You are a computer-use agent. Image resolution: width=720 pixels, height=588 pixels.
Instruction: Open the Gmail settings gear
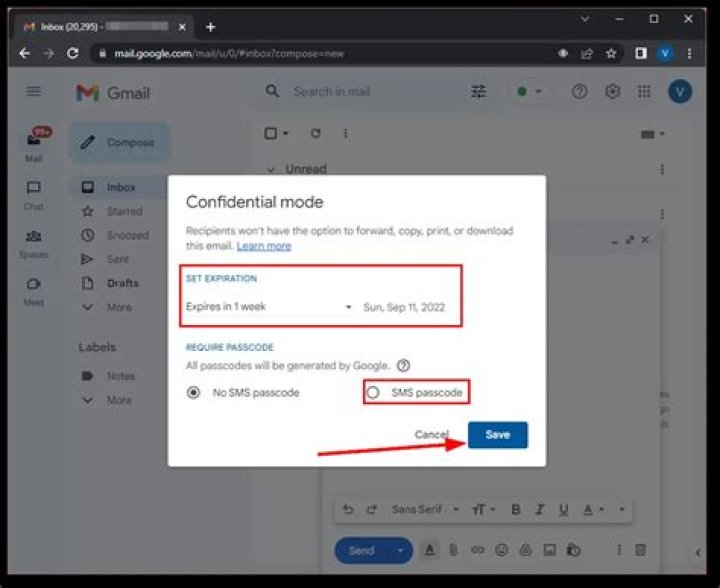612,91
